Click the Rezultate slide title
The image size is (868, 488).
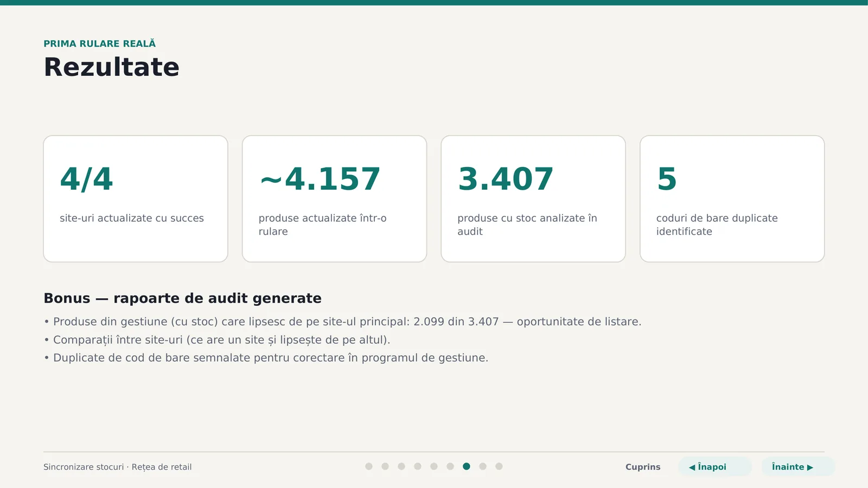111,67
